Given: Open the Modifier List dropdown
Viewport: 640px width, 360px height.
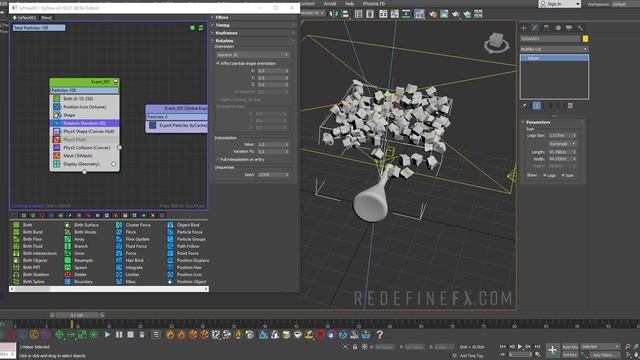Looking at the screenshot, I should point(554,49).
